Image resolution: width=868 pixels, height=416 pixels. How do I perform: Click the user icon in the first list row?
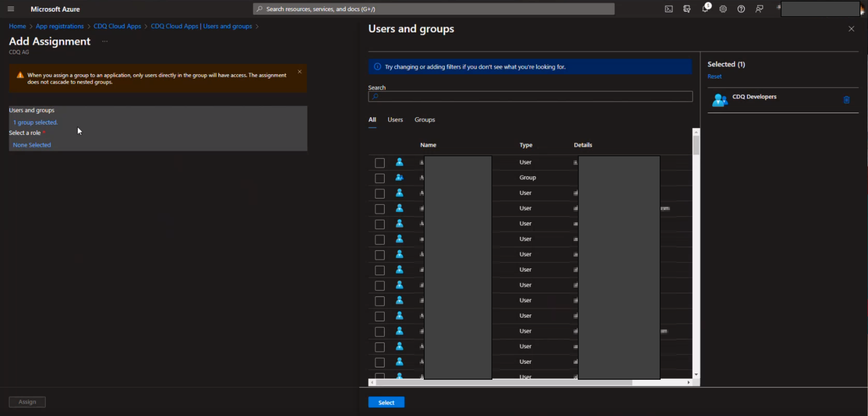pyautogui.click(x=399, y=162)
